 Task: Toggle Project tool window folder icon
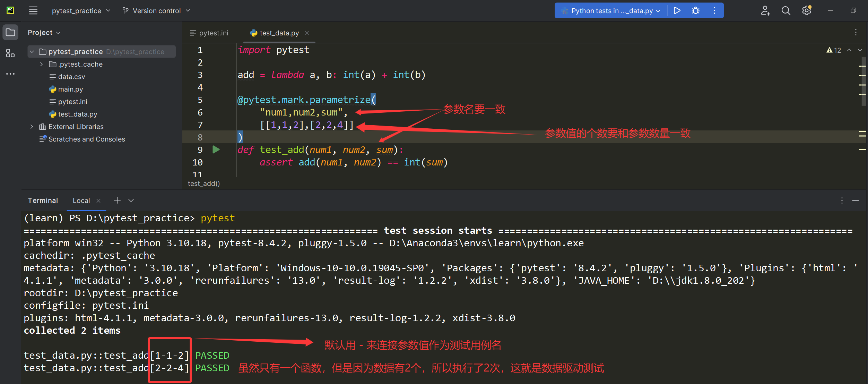pos(10,33)
